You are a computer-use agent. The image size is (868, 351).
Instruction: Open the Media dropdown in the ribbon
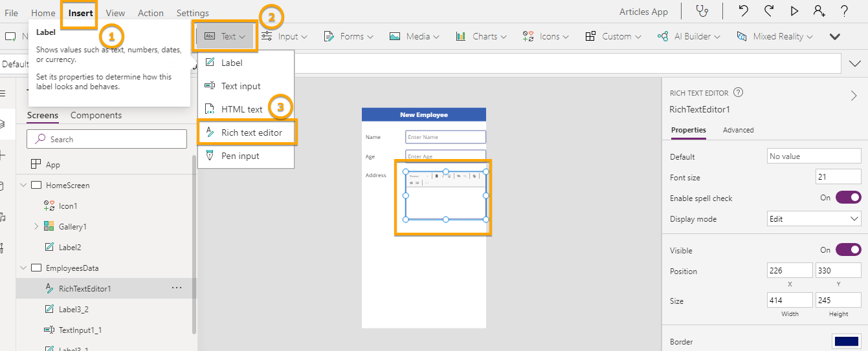click(x=414, y=36)
